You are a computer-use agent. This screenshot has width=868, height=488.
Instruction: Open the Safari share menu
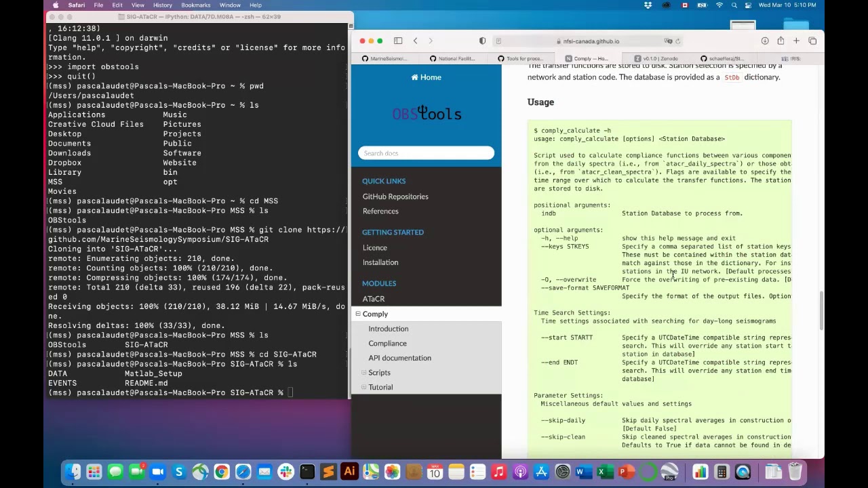(781, 41)
